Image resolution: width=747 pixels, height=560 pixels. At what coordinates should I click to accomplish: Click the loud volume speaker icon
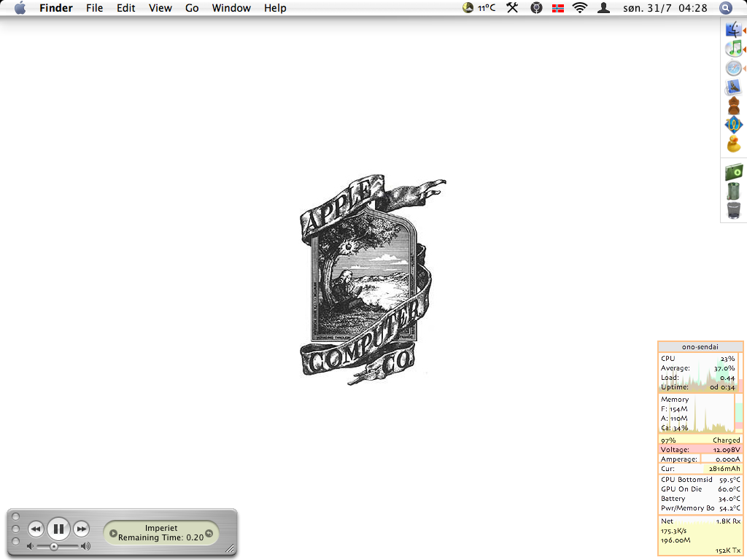pyautogui.click(x=86, y=546)
